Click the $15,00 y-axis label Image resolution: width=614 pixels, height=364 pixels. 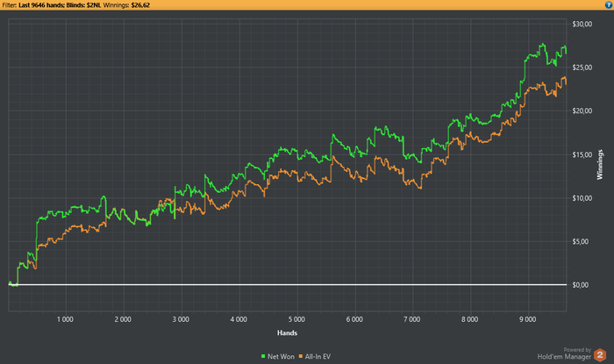(x=582, y=155)
